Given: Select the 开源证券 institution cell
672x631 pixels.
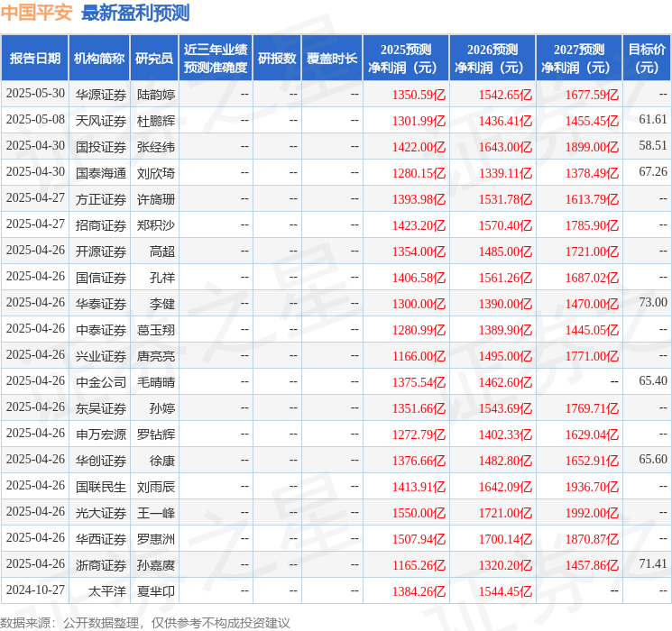Looking at the screenshot, I should (x=101, y=251).
